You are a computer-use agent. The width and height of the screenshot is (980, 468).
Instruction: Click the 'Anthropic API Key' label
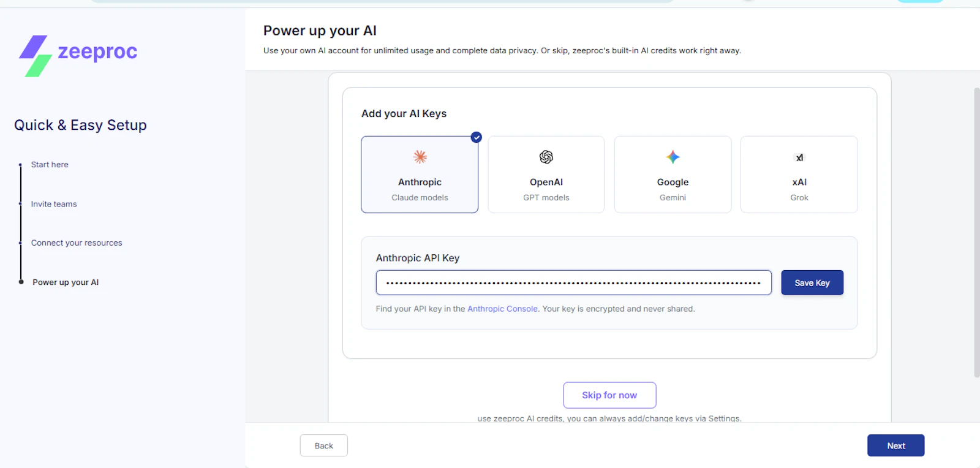[x=418, y=258]
